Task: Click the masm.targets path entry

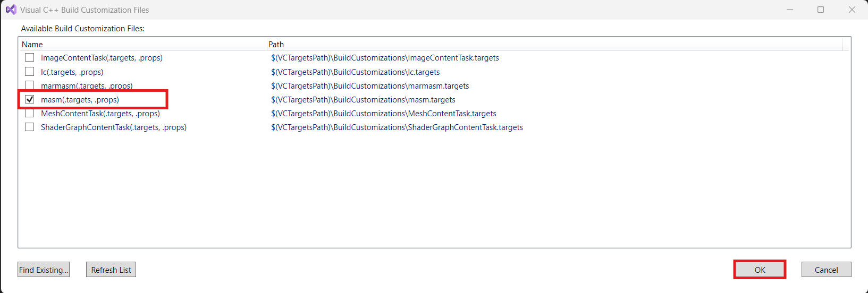Action: [x=363, y=100]
